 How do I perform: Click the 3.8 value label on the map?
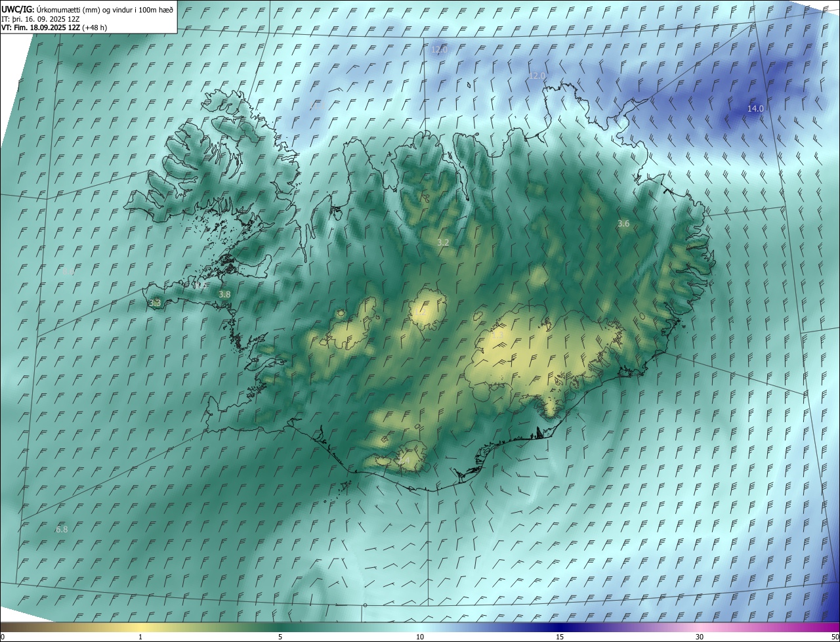[224, 295]
